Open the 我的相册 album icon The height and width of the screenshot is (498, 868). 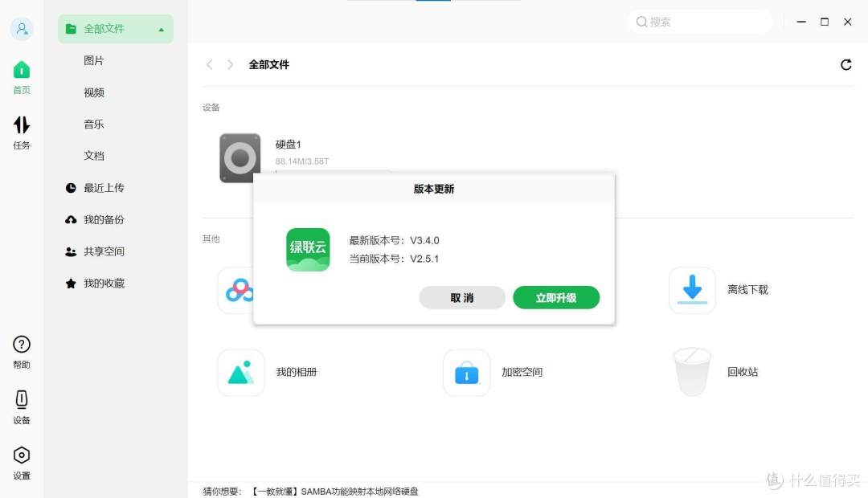pos(241,373)
